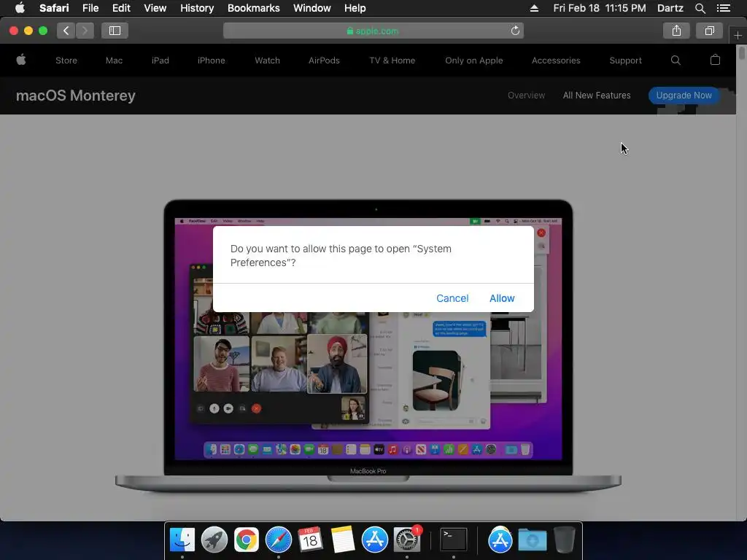
Task: Open the Safari compass icon in the Dock
Action: pyautogui.click(x=278, y=540)
